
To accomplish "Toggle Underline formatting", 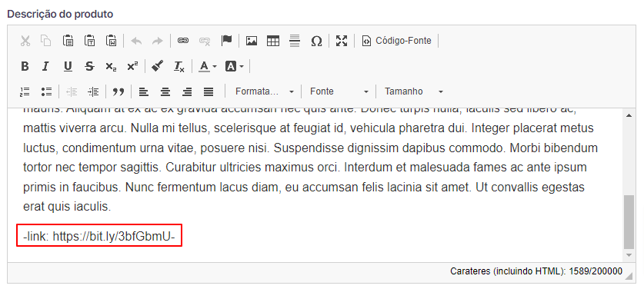I will pyautogui.click(x=68, y=66).
